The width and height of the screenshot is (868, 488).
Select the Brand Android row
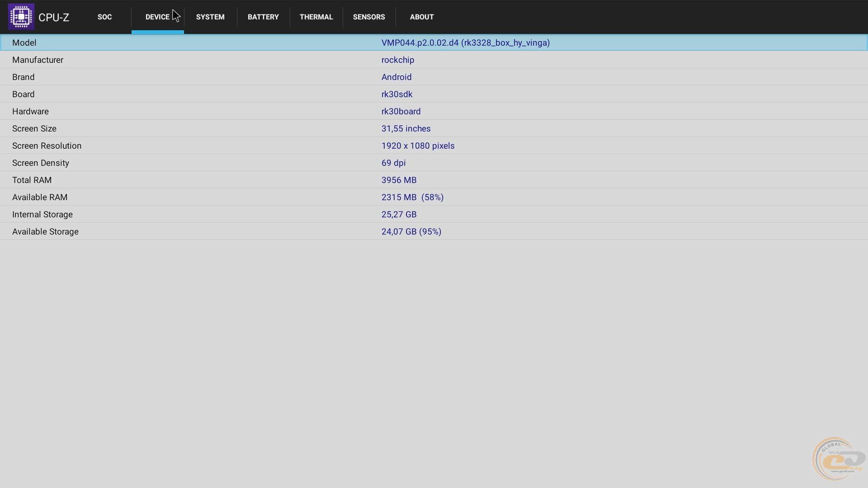point(434,77)
